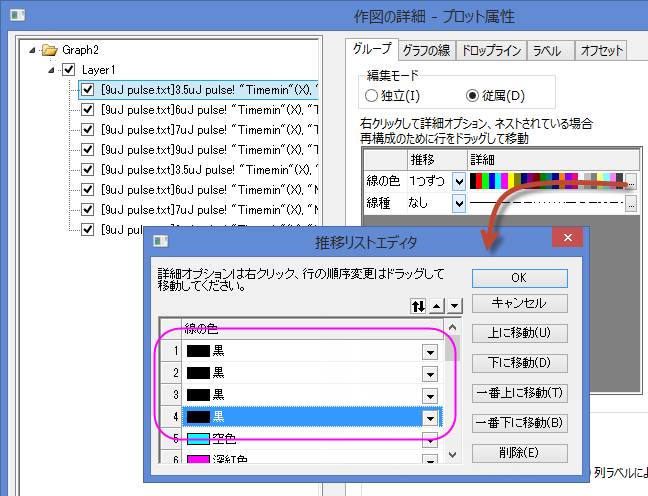Click the move up triangle icon button

[437, 306]
